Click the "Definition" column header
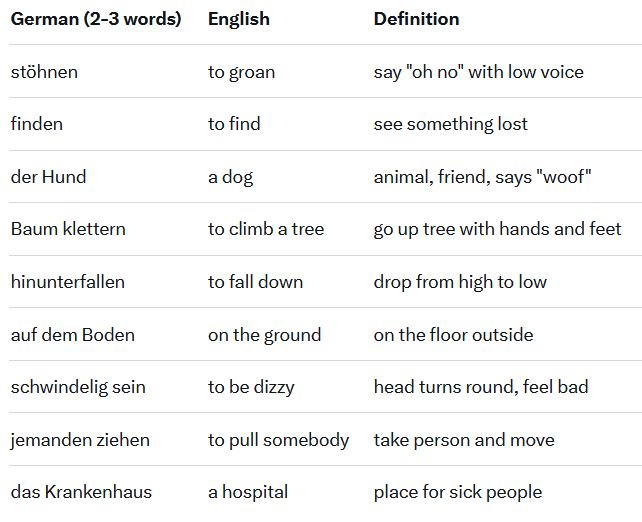 (x=416, y=19)
